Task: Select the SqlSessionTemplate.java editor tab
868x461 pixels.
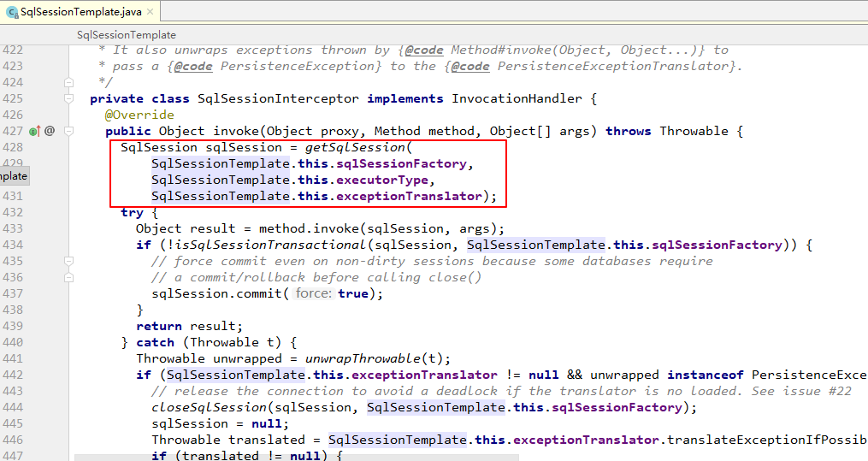Action: pyautogui.click(x=81, y=12)
